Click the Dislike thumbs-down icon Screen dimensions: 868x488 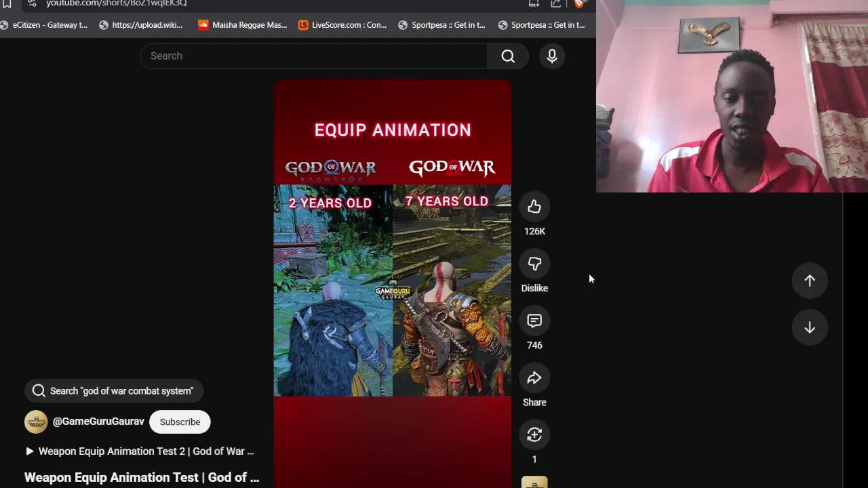pos(534,264)
